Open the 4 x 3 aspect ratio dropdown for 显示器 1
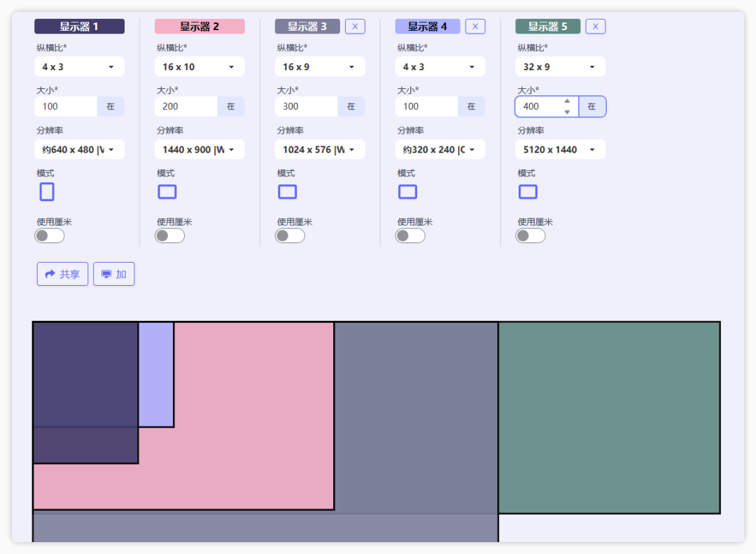 [79, 67]
